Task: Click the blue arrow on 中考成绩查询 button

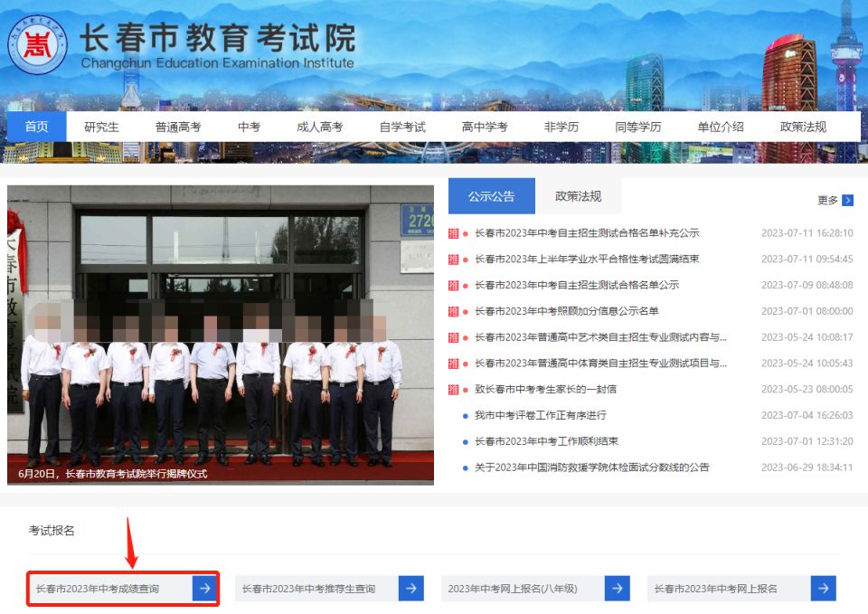Action: click(204, 588)
